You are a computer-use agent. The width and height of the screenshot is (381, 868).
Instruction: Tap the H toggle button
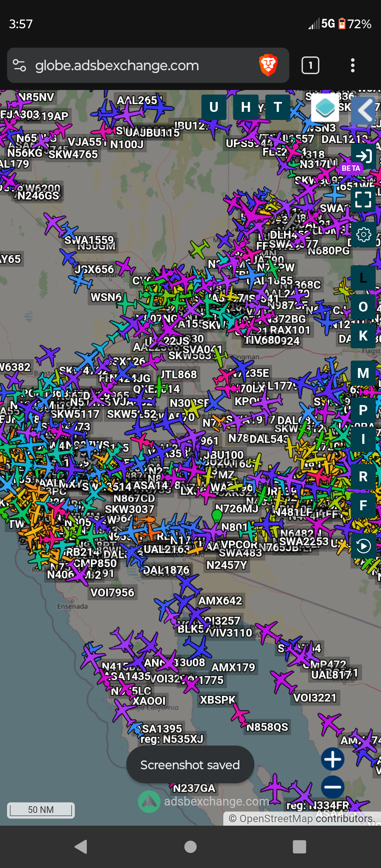[x=246, y=107]
